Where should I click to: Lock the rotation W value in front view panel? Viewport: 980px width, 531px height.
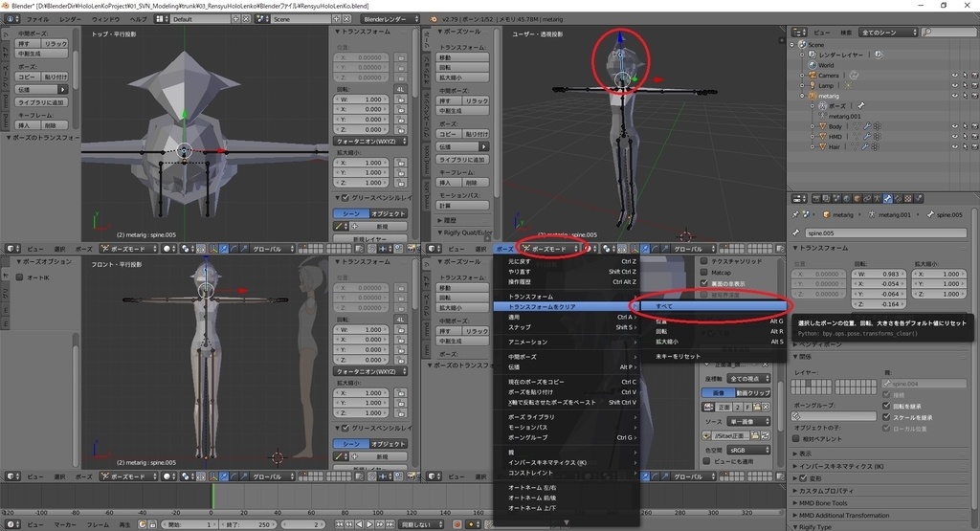click(401, 329)
